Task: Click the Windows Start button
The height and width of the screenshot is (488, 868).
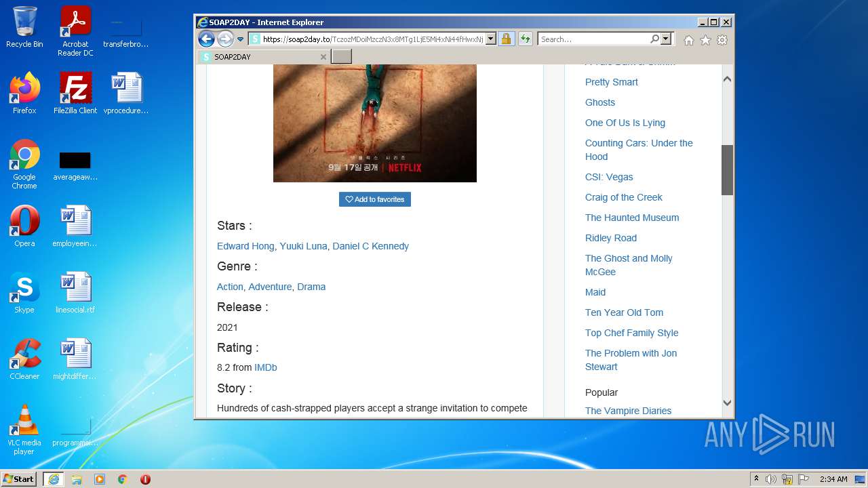Action: 19,479
